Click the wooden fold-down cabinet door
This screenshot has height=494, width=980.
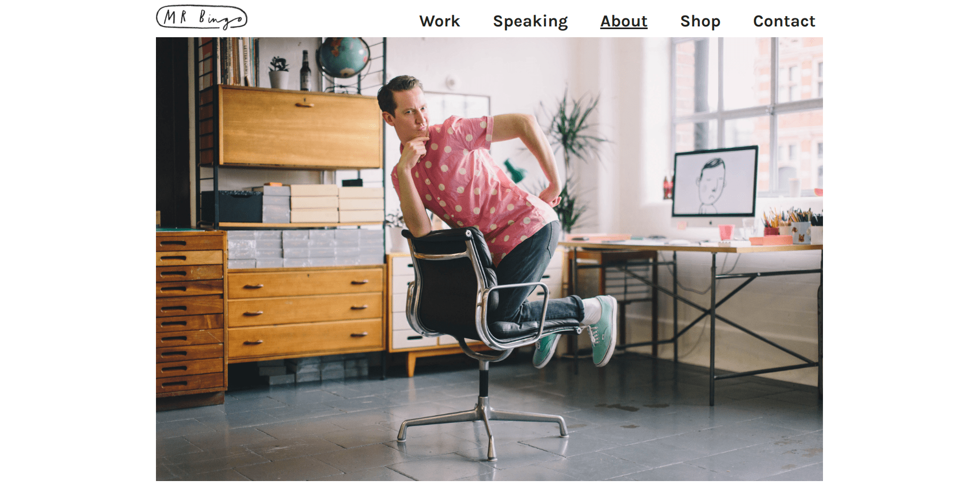pyautogui.click(x=301, y=127)
